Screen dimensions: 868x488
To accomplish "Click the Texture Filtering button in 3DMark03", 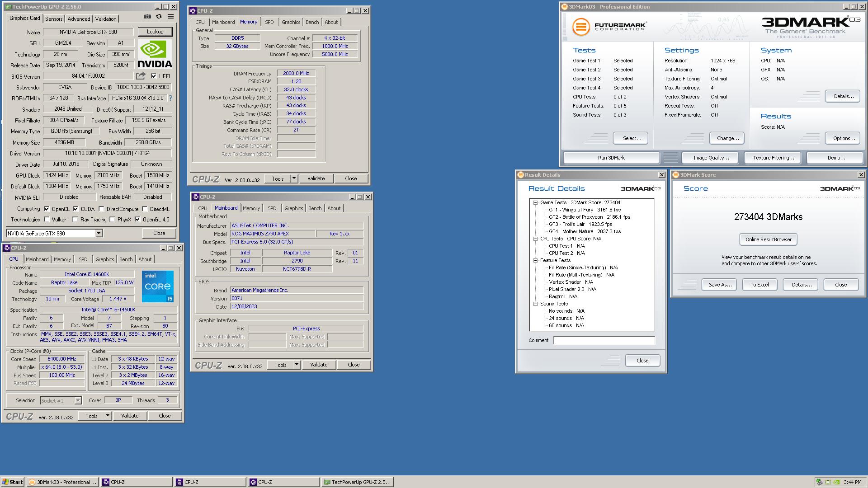I will click(x=774, y=158).
